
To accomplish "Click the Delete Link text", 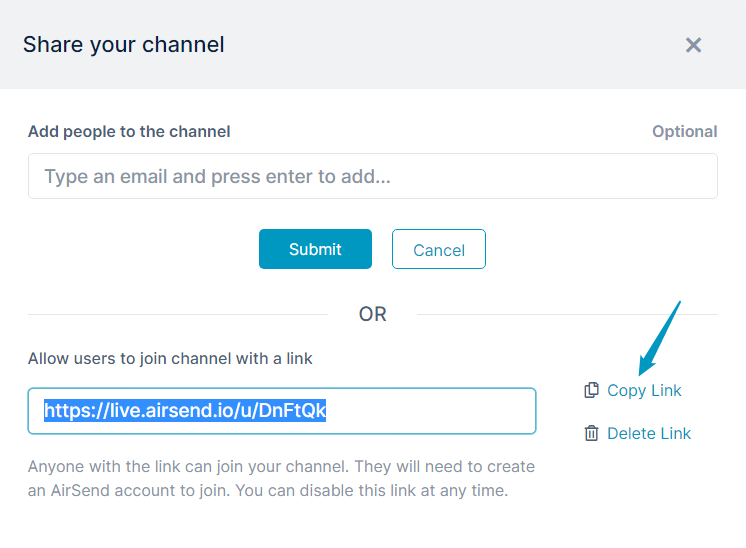I will click(649, 433).
